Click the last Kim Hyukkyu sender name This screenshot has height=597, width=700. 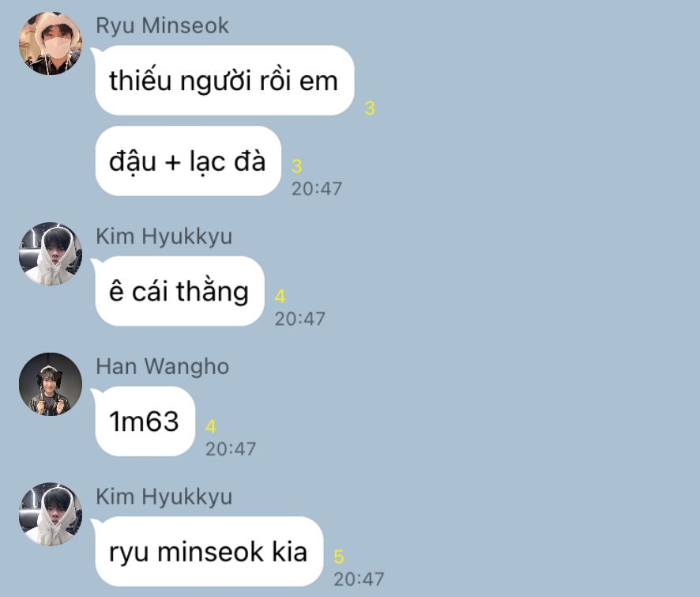pos(164,497)
